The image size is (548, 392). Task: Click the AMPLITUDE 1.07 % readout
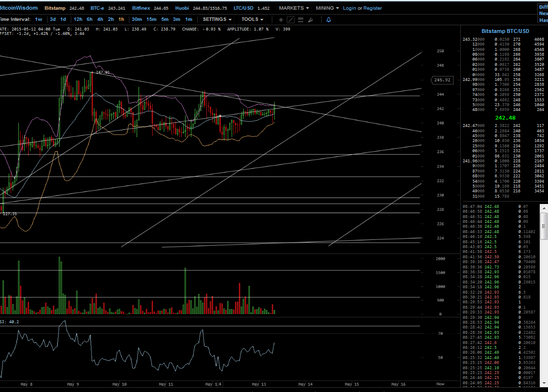(x=248, y=30)
